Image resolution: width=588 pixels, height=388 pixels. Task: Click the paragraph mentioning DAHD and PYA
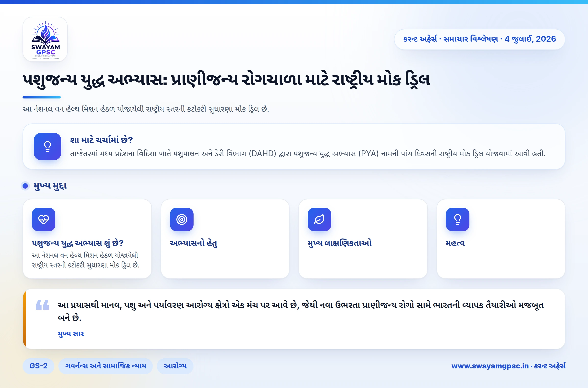(x=308, y=154)
